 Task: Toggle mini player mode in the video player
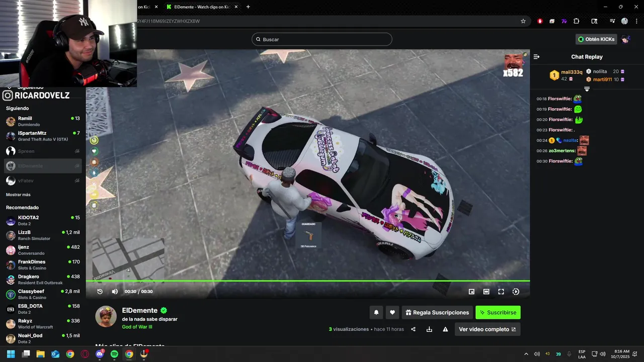tap(471, 292)
